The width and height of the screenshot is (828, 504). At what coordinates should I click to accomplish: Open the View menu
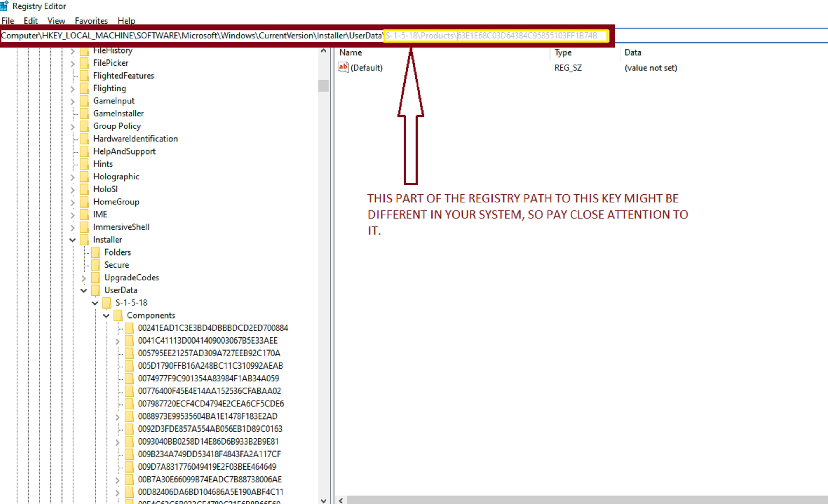pos(56,21)
